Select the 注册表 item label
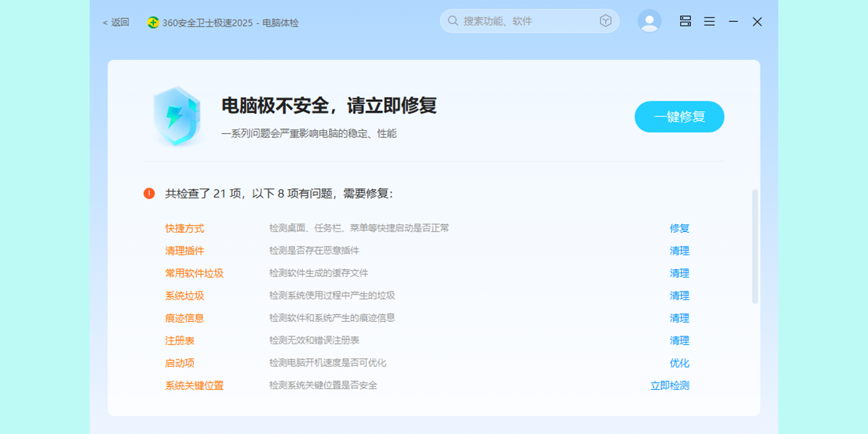 tap(179, 341)
